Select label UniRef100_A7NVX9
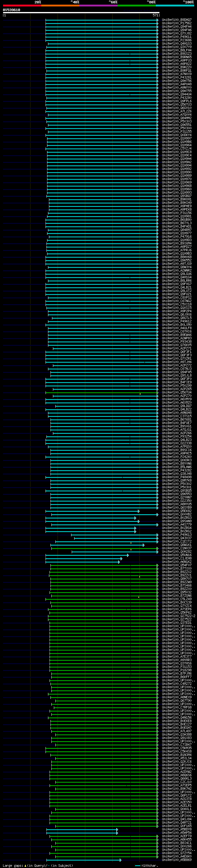The width and height of the screenshot is (197, 868). coord(177,74)
